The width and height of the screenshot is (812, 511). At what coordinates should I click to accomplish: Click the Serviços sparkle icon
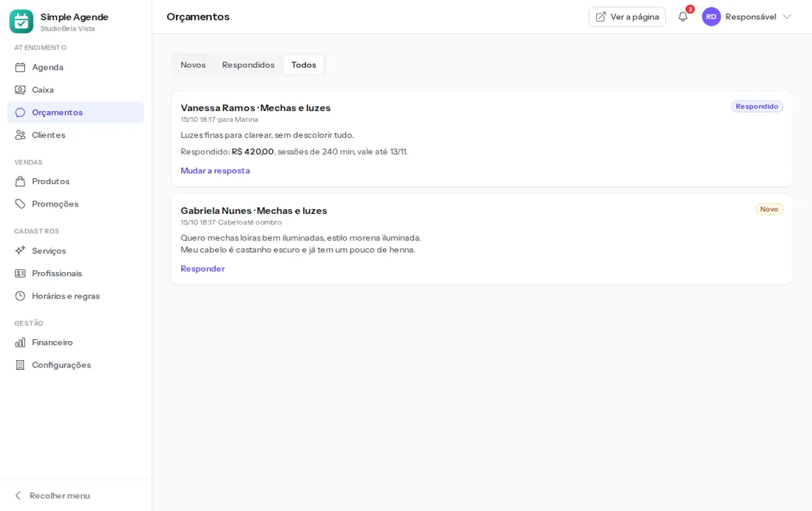coord(20,250)
